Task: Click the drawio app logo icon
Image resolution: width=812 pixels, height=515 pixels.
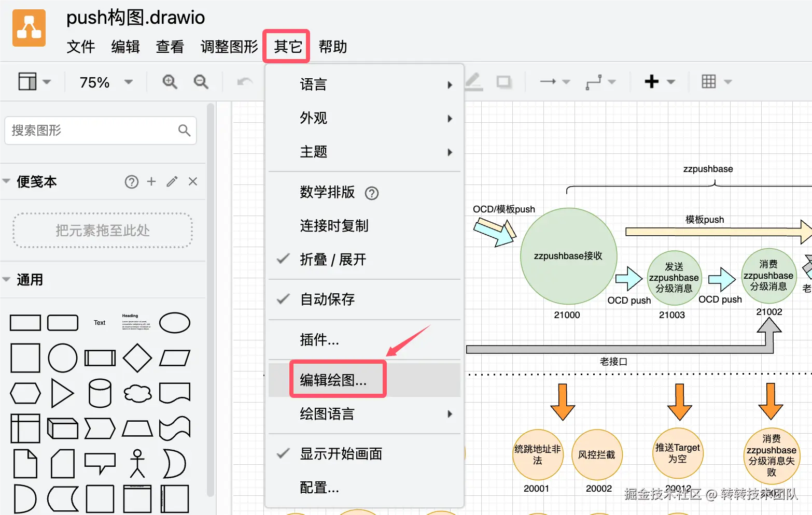Action: (29, 27)
